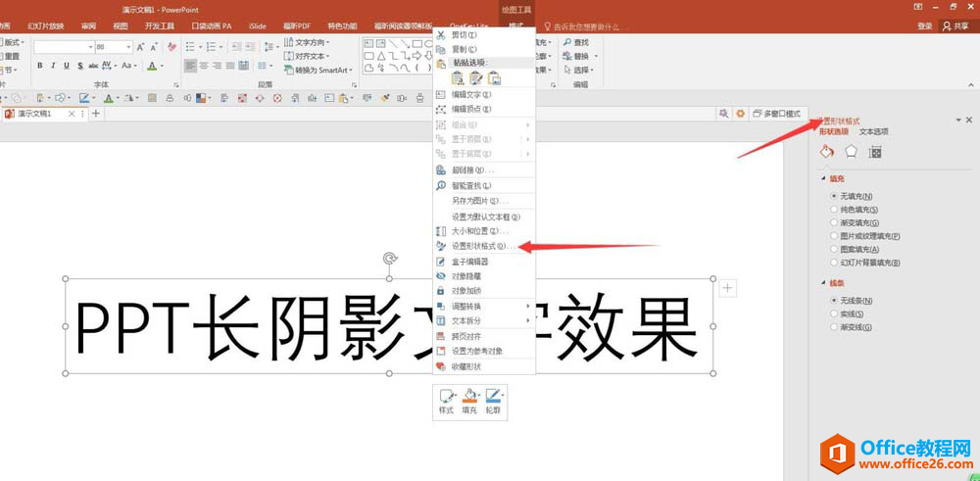
Task: Click the 样式 style icon in mini toolbar
Action: [447, 401]
